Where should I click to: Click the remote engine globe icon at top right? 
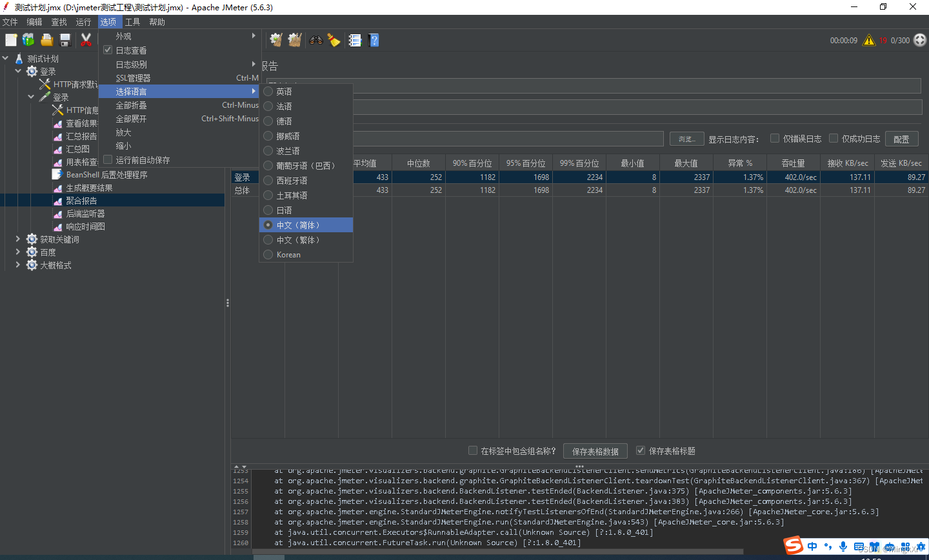(x=920, y=40)
